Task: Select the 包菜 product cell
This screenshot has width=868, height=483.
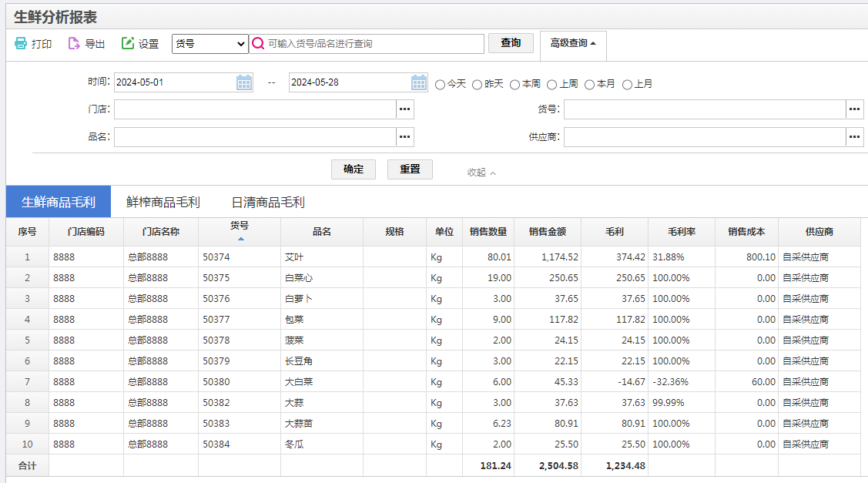Action: tap(322, 320)
